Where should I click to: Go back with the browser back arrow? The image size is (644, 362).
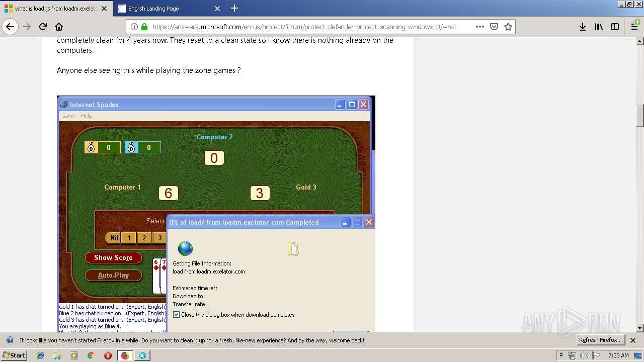[x=10, y=27]
